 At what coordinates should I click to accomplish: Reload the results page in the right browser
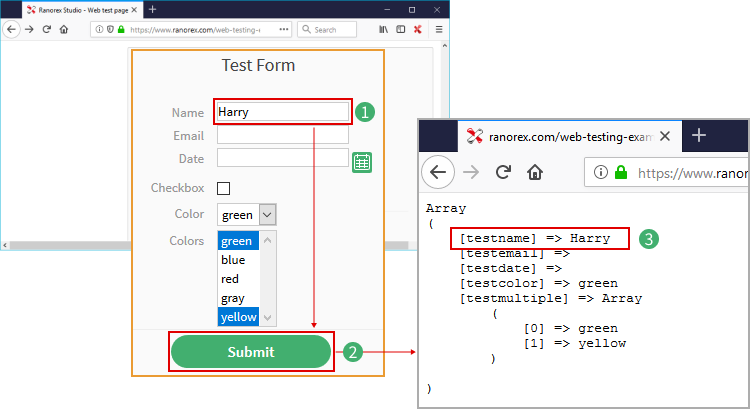click(x=503, y=172)
